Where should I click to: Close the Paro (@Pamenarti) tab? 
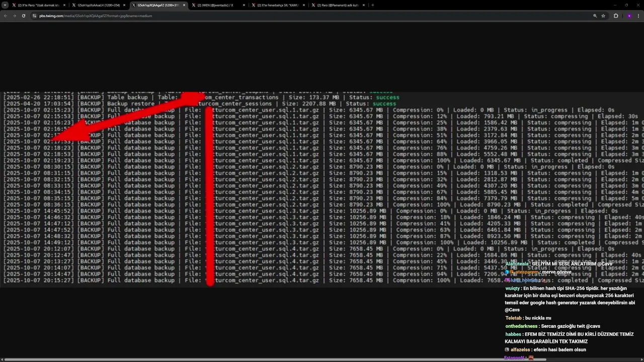(x=364, y=5)
